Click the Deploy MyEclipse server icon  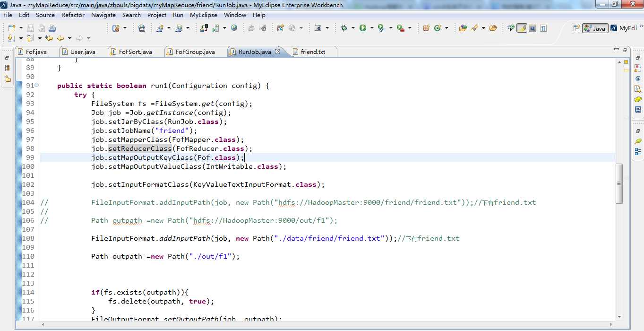(204, 28)
